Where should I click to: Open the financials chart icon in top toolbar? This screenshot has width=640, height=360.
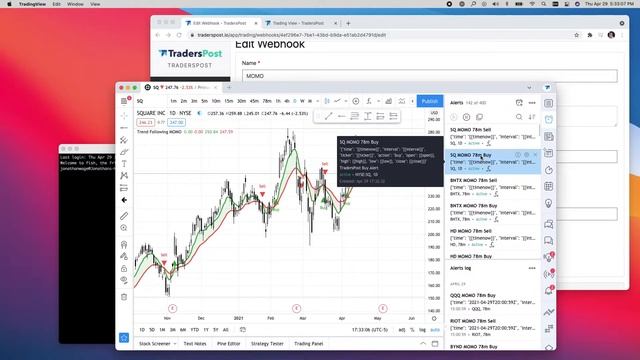[x=389, y=101]
